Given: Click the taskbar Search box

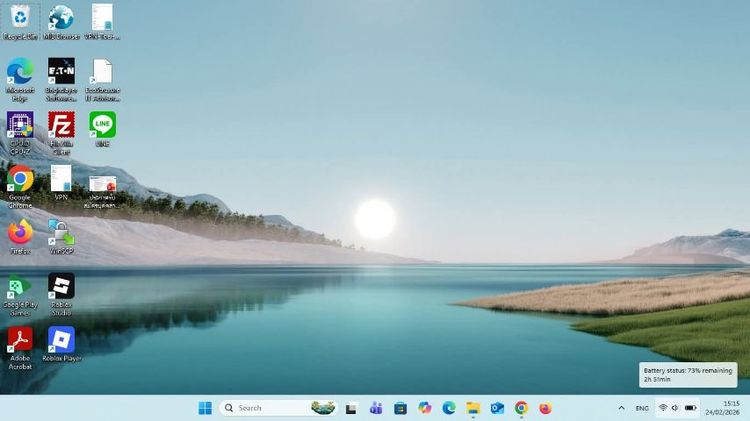Looking at the screenshot, I should point(265,408).
